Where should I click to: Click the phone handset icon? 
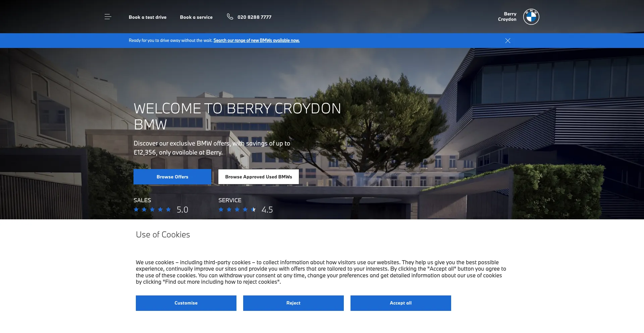click(230, 17)
